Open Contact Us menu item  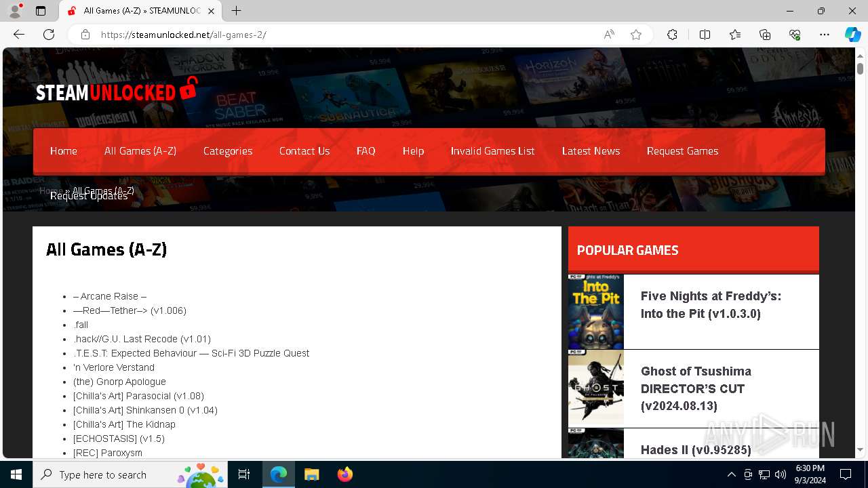pyautogui.click(x=304, y=151)
